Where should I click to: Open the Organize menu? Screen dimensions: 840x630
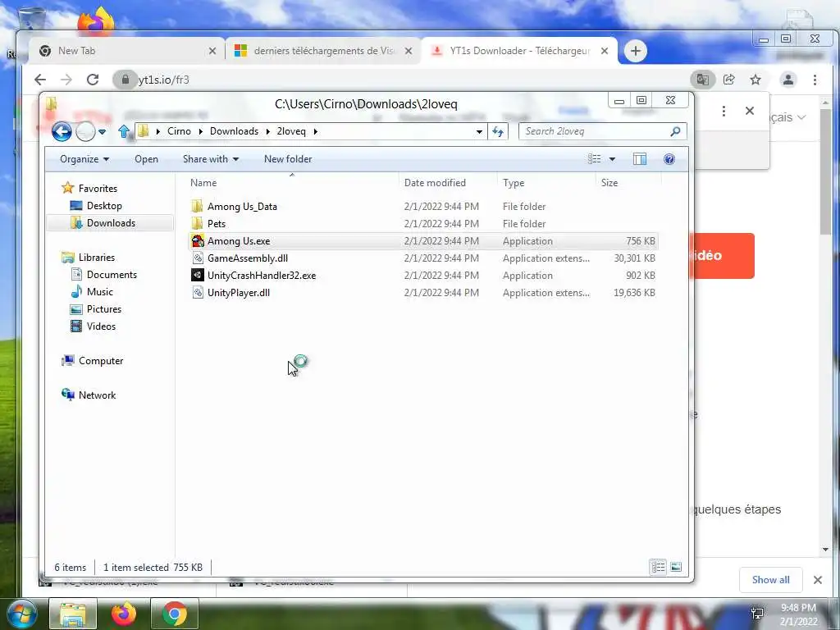[x=84, y=159]
